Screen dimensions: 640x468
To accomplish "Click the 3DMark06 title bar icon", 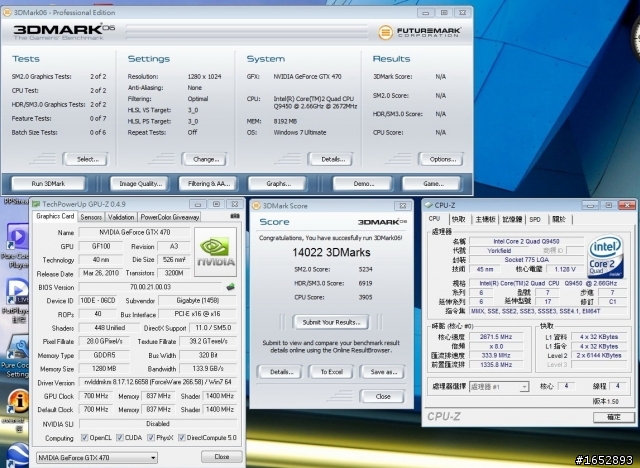I will click(7, 12).
